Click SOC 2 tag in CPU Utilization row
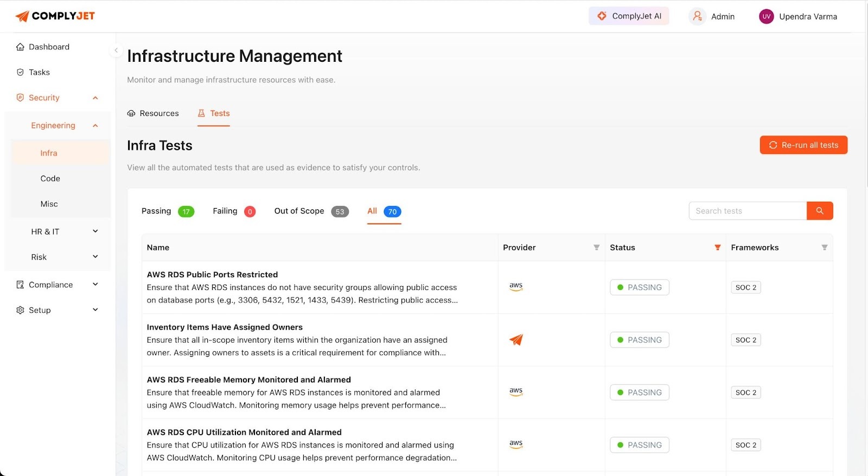The height and width of the screenshot is (476, 868). click(746, 445)
